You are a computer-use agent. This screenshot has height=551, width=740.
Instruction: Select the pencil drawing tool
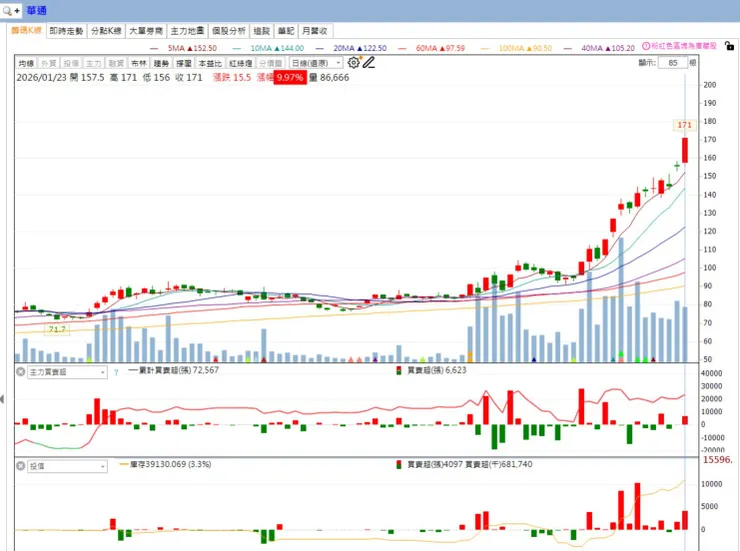(369, 62)
